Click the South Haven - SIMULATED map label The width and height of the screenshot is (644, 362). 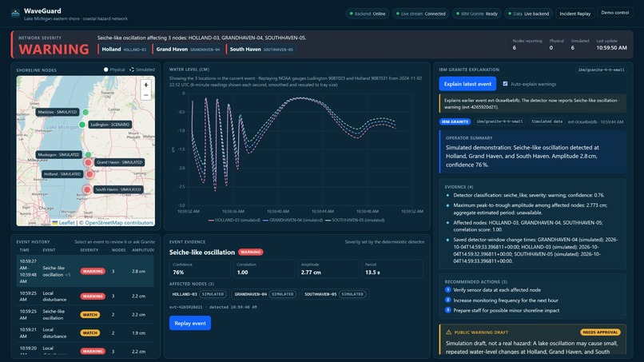coord(118,189)
